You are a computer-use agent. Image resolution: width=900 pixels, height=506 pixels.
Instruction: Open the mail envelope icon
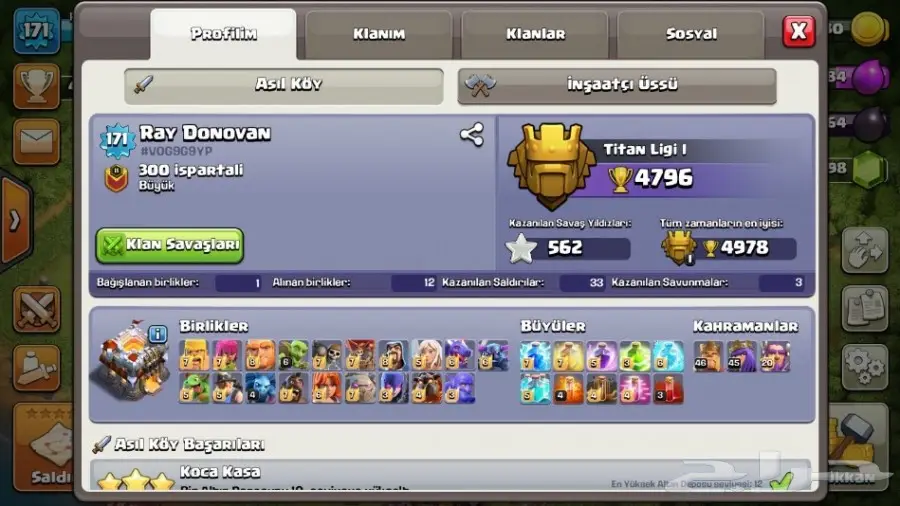[36, 142]
